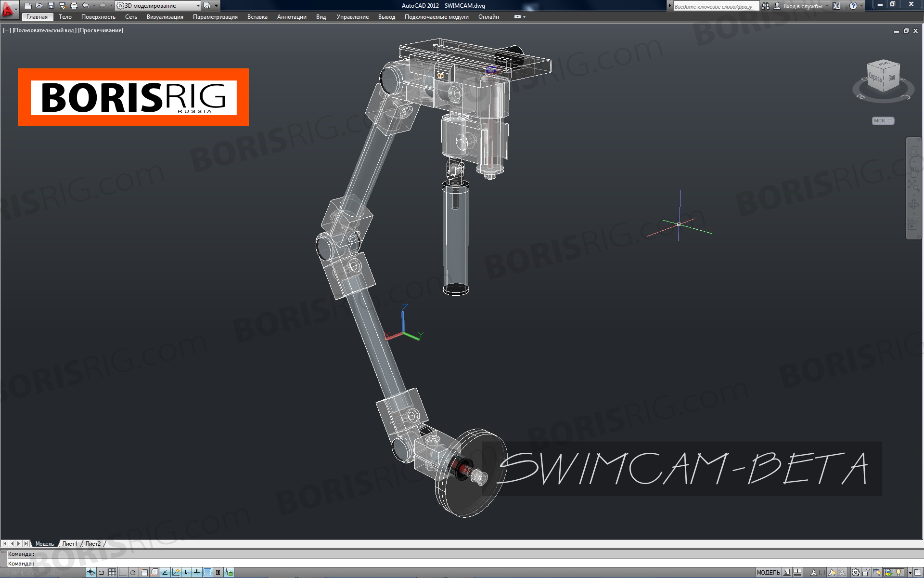924x578 pixels.
Task: Switch to the Модель layout tab
Action: pyautogui.click(x=45, y=544)
